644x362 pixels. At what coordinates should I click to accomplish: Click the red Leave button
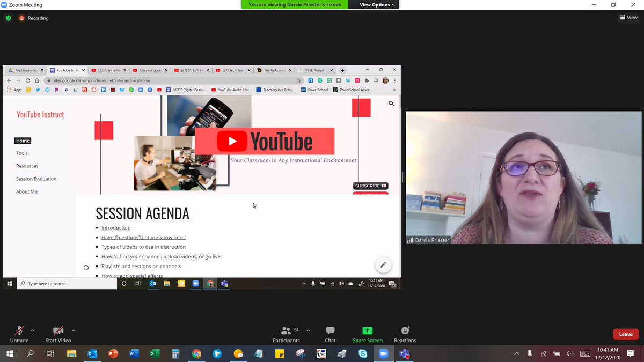(626, 334)
